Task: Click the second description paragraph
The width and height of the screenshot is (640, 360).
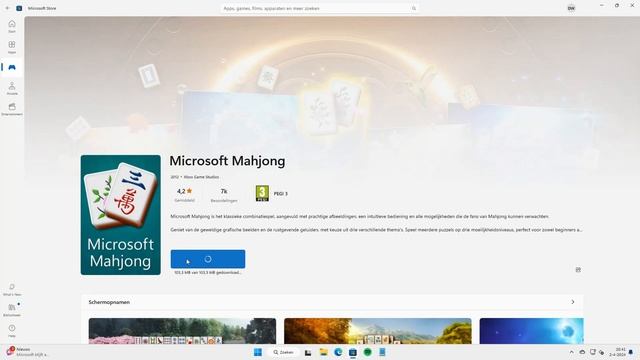Action: 376,230
